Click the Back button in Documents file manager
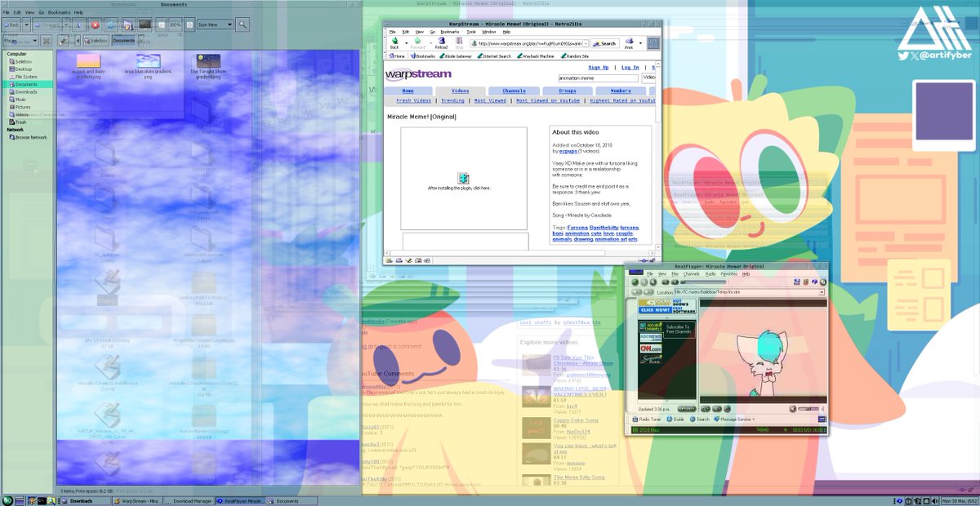Screen dimensions: 980x506 [x=11, y=24]
